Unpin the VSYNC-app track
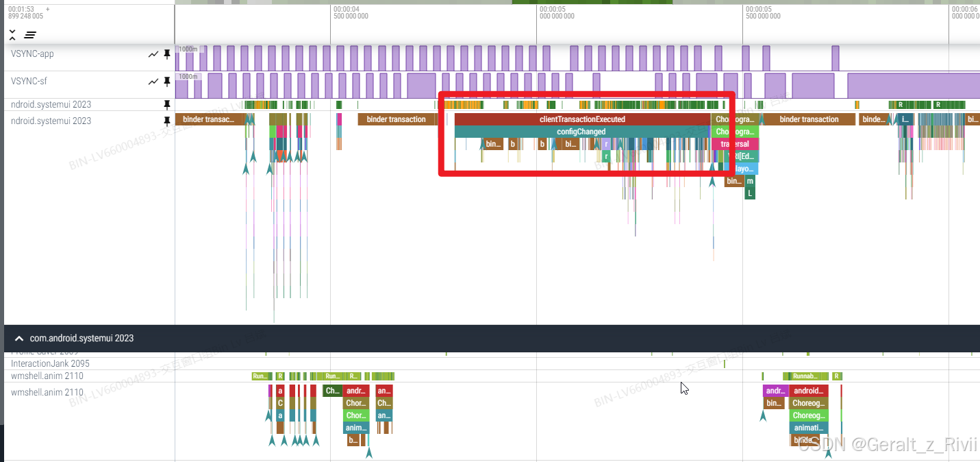This screenshot has height=462, width=980. 166,54
